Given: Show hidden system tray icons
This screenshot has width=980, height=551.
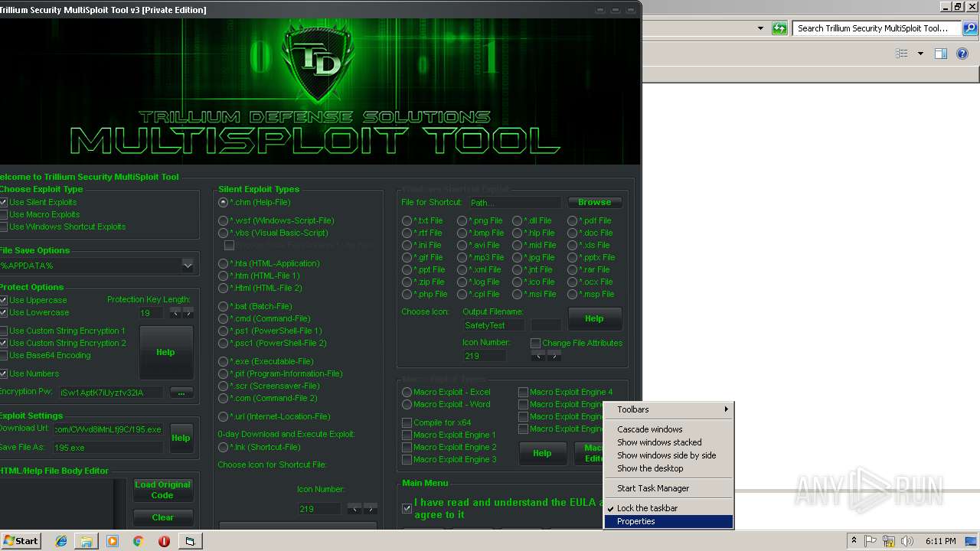Looking at the screenshot, I should point(854,541).
